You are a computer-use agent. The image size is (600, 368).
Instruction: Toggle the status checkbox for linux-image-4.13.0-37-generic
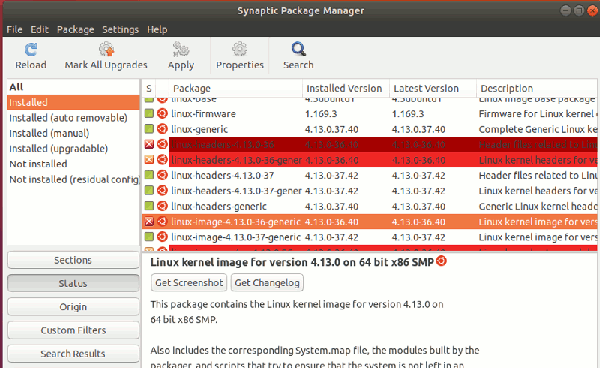point(149,237)
